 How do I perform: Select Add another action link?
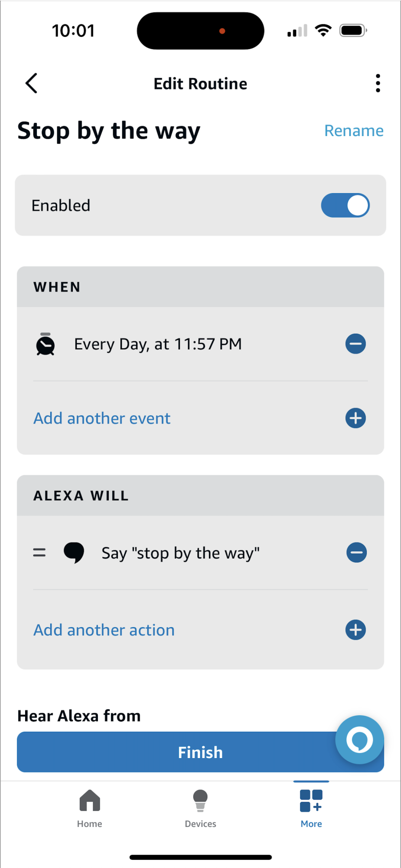click(104, 630)
